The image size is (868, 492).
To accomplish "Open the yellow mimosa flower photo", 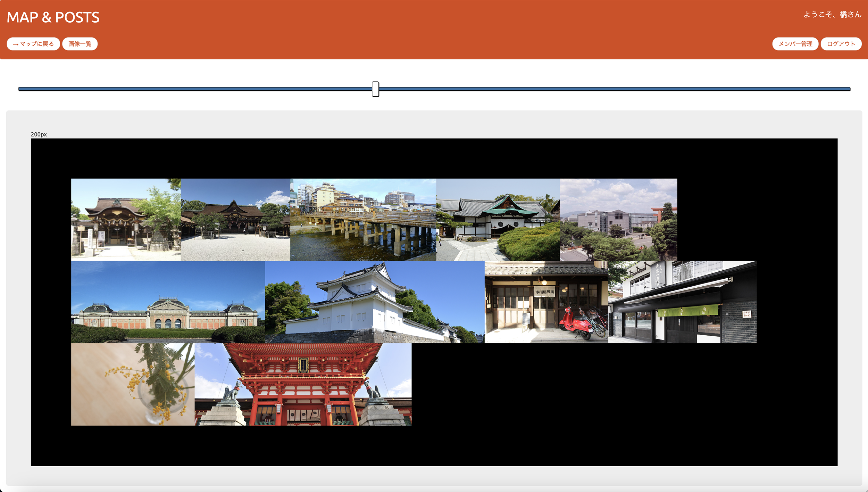I will 133,384.
